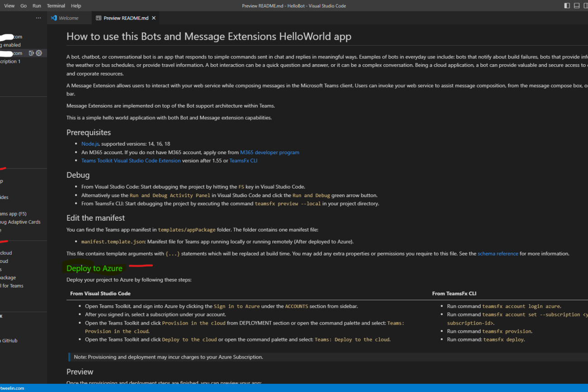588x392 pixels.
Task: Click 'teamsfx account login azure' command text
Action: tap(522, 306)
